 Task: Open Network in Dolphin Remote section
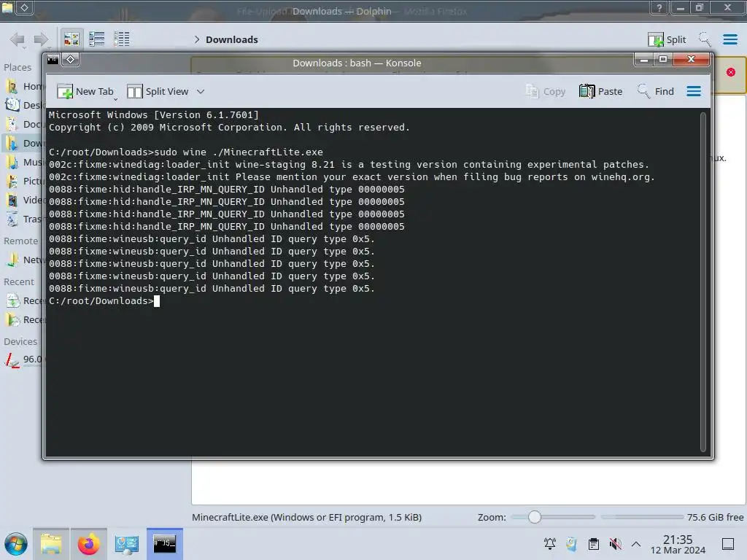point(24,260)
